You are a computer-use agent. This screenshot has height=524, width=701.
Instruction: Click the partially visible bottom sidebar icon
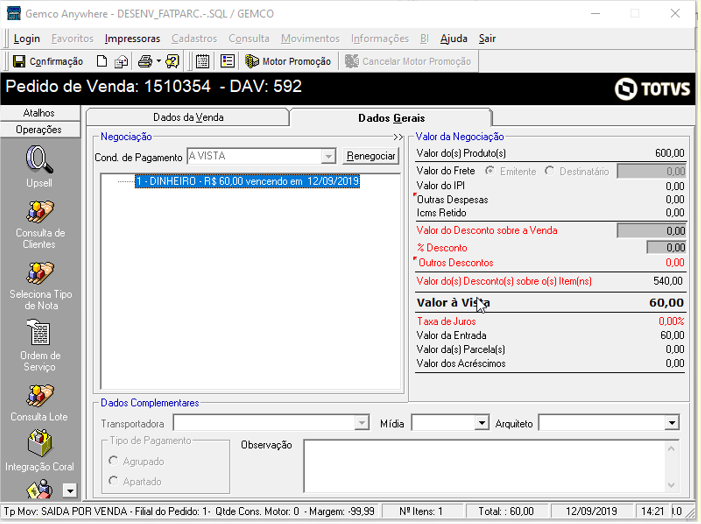pyautogui.click(x=40, y=489)
